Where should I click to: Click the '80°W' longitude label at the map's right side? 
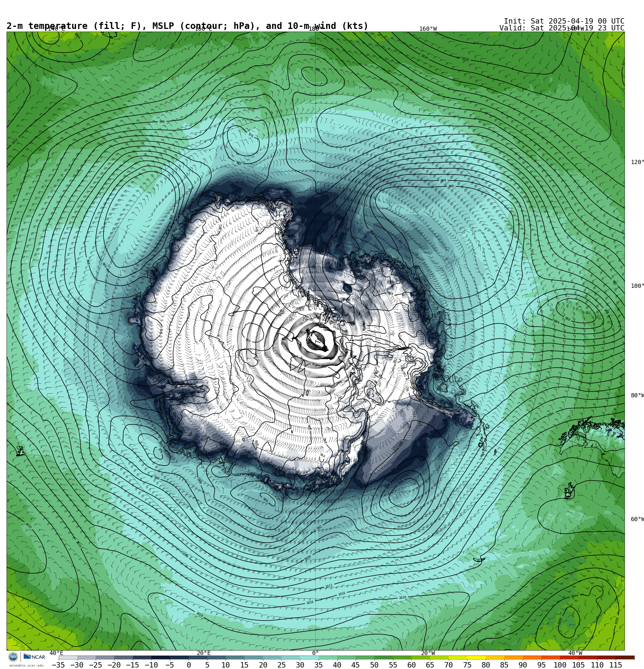637,395
